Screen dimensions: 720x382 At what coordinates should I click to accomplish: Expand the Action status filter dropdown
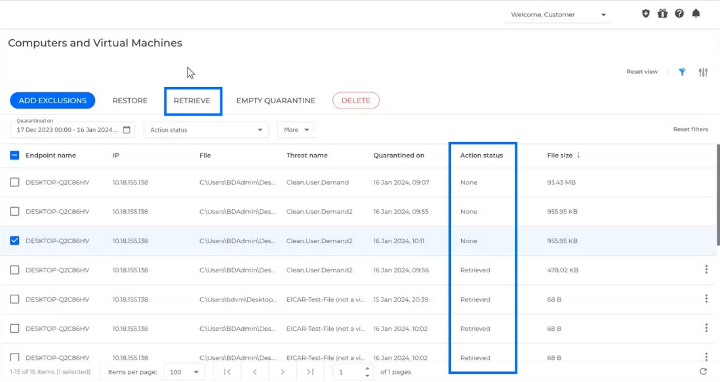click(206, 130)
